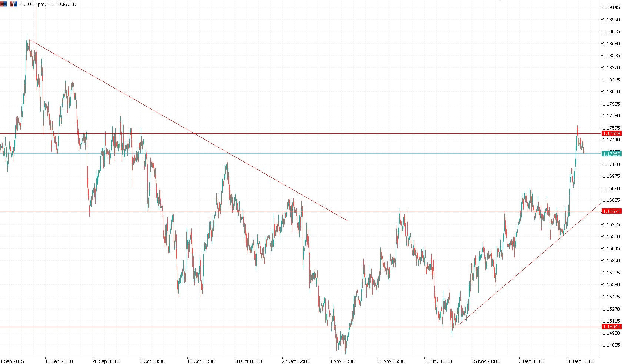Click the 1.18060 value on price axis

pyautogui.click(x=611, y=92)
